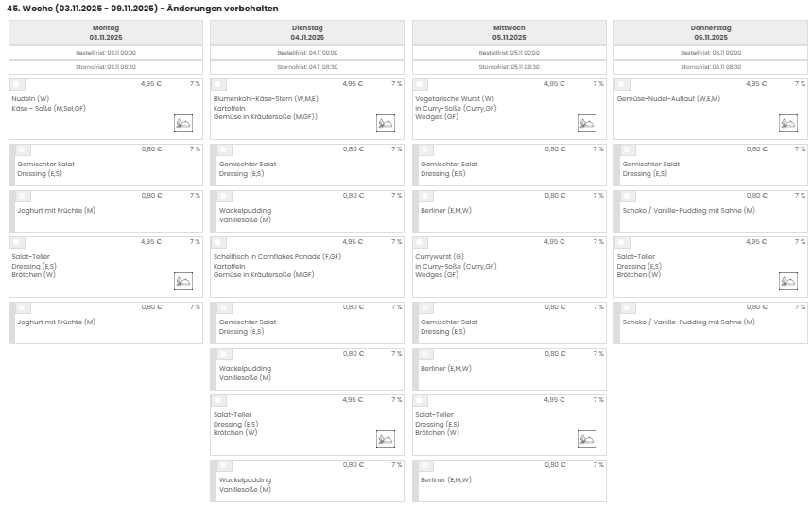Click the image icon on Tuesday's Salat-Teller
Image resolution: width=812 pixels, height=505 pixels.
click(386, 439)
